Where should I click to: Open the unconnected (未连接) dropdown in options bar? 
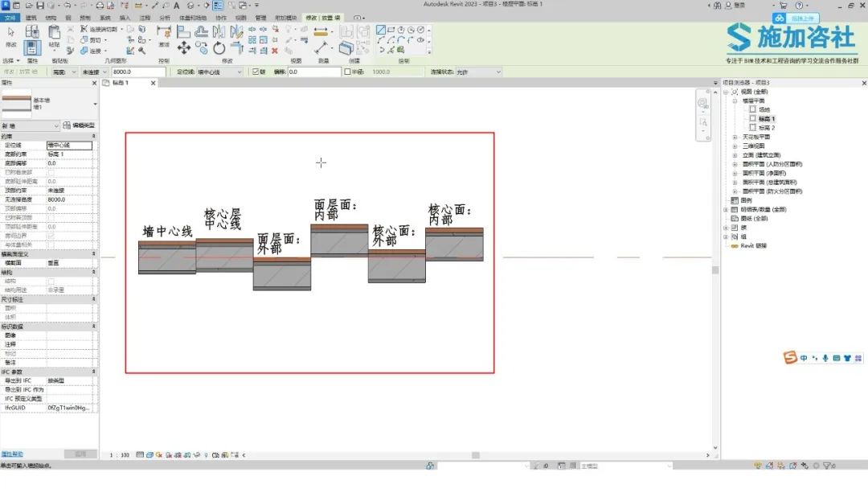(x=94, y=72)
